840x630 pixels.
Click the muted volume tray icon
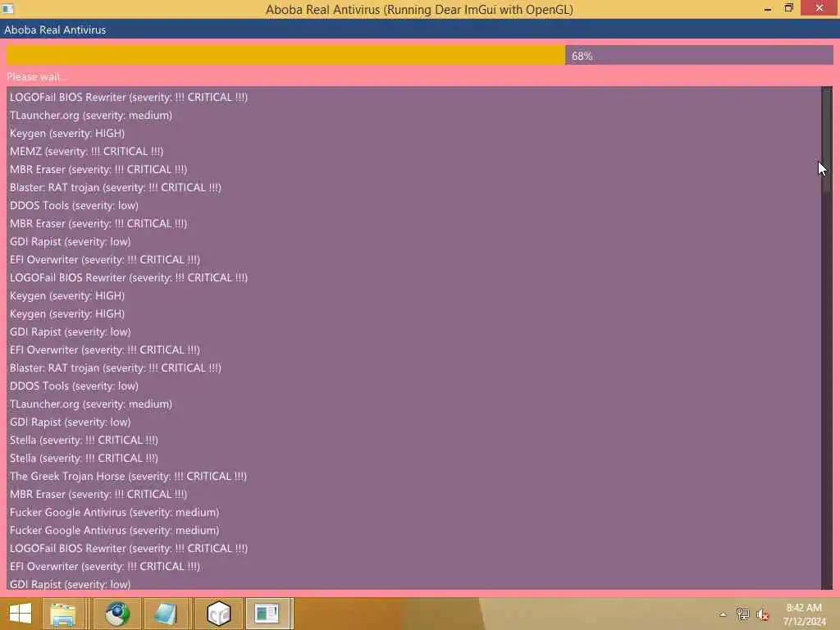[x=763, y=614]
